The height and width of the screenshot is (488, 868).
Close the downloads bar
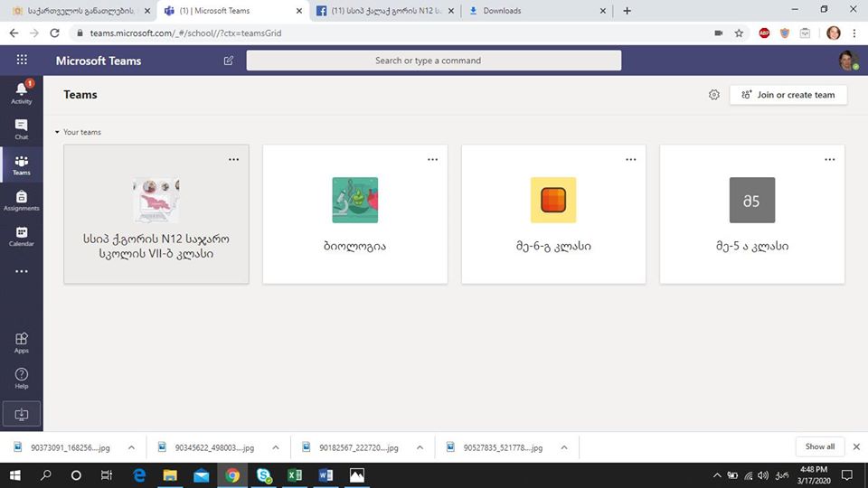click(x=856, y=446)
